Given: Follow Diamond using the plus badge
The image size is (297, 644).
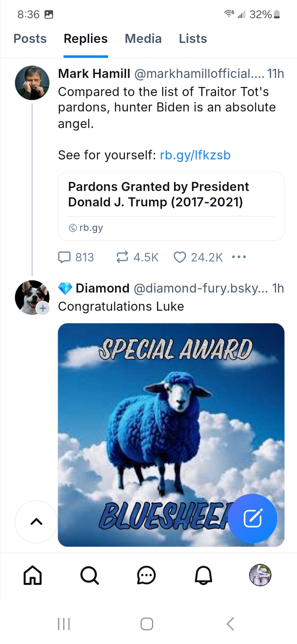Looking at the screenshot, I should (43, 308).
